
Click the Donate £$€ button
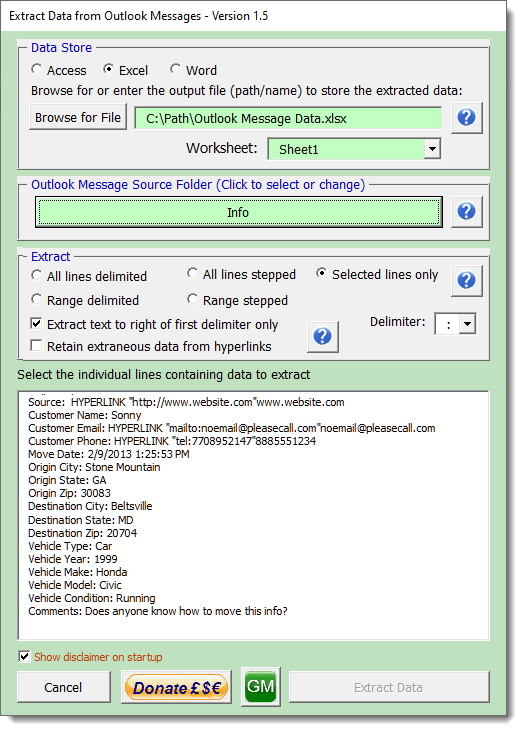tap(176, 687)
